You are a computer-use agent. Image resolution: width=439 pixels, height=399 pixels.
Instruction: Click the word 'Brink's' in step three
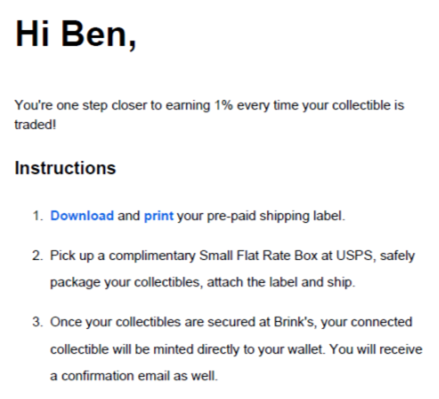point(294,322)
